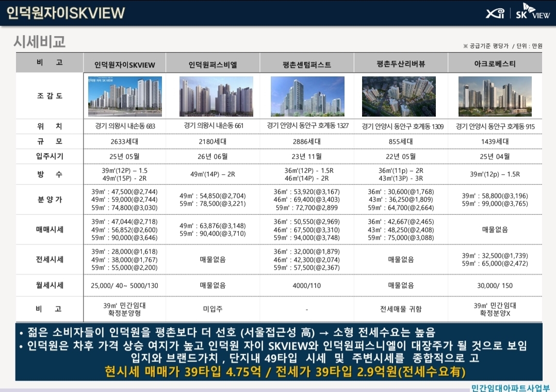Select the 39㎡(12p) – 1.5R cell
Screen dimensions: 556x392
click(x=495, y=174)
